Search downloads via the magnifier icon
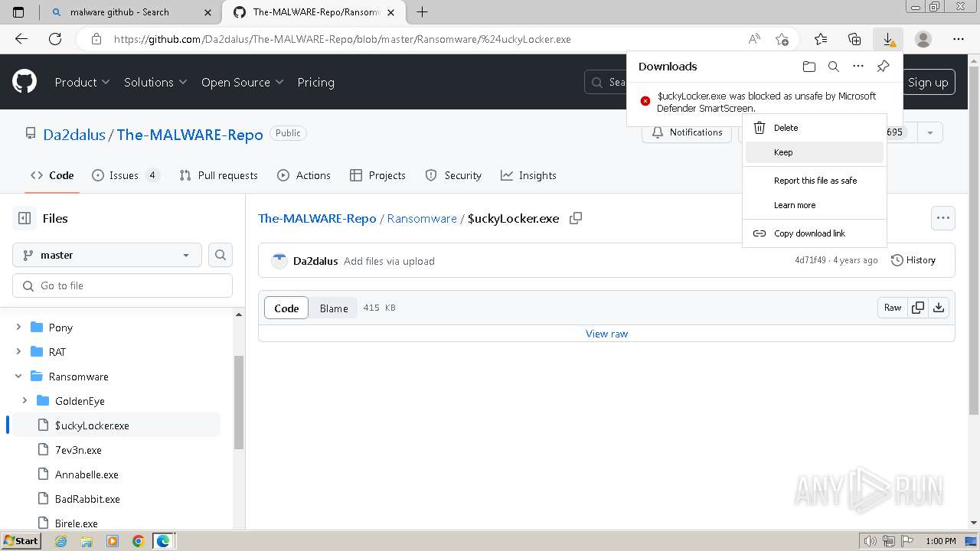This screenshot has width=980, height=551. pos(834,67)
